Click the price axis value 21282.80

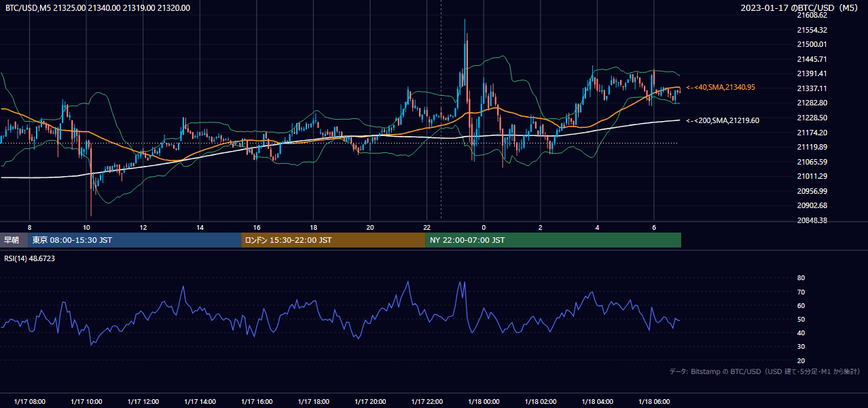pyautogui.click(x=812, y=103)
